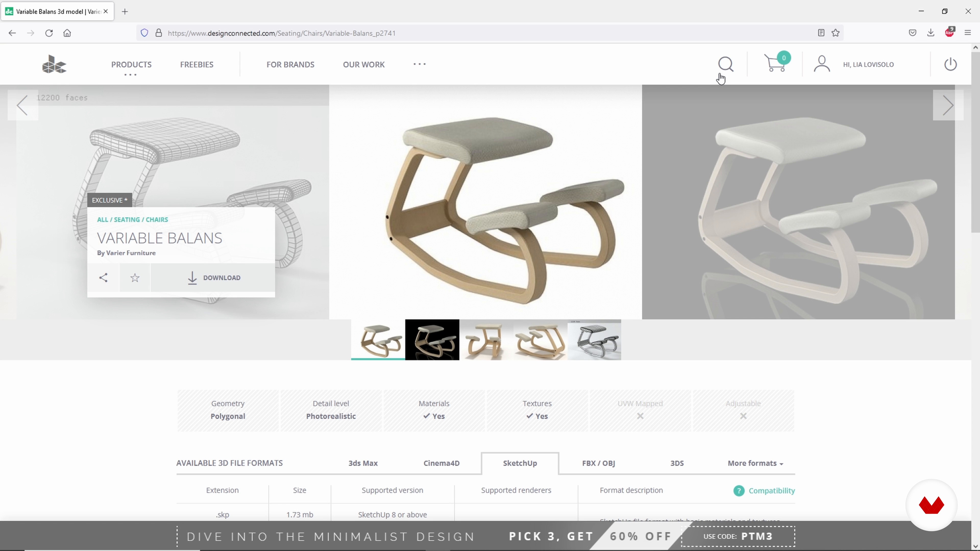Click the address bar URL

click(x=281, y=33)
